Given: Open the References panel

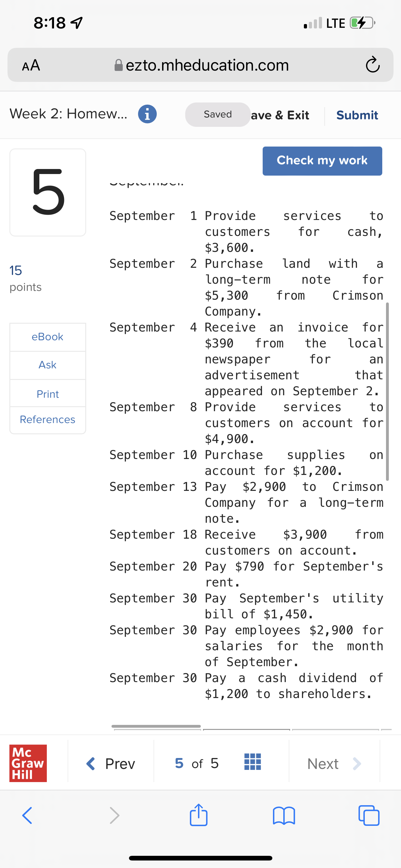Looking at the screenshot, I should click(x=47, y=419).
